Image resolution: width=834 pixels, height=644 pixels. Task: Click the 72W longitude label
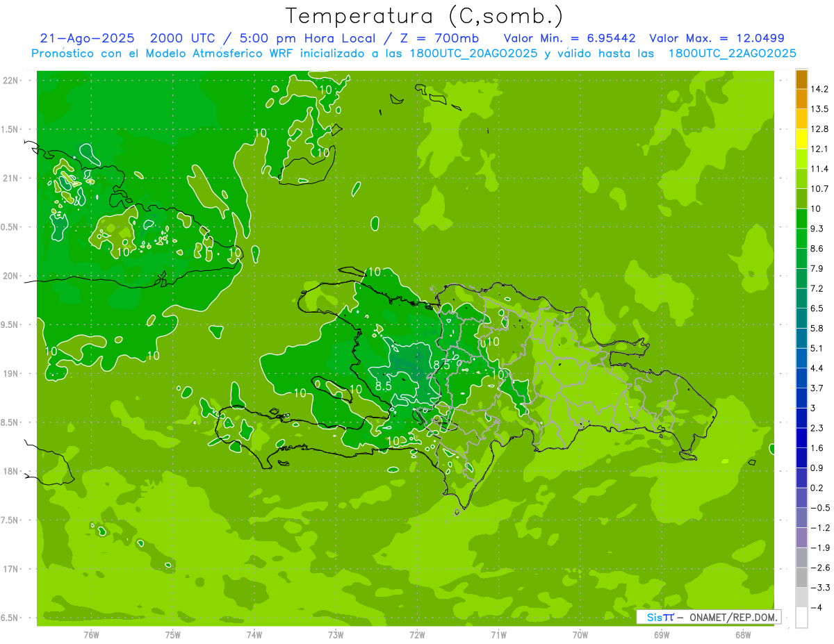[418, 635]
